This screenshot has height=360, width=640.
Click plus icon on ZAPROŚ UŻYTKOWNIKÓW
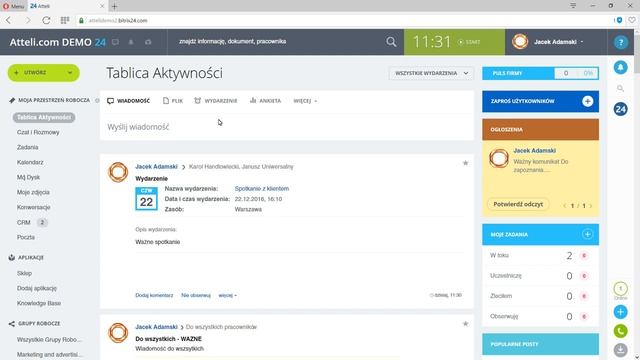(587, 101)
